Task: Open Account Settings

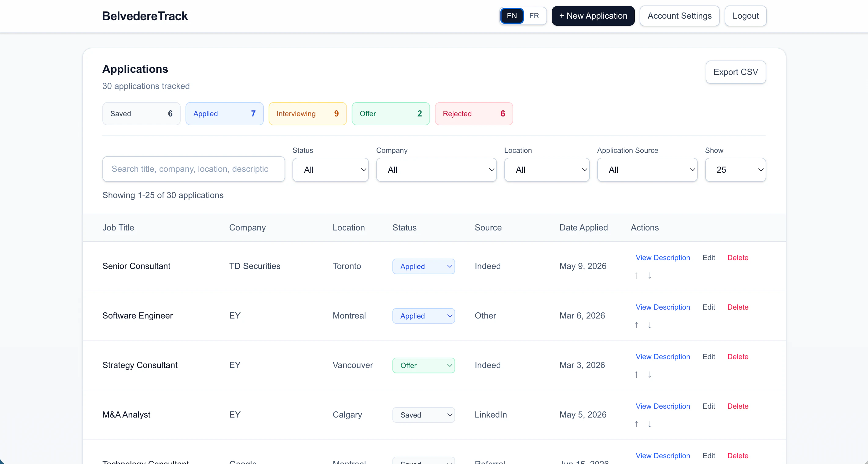Action: 679,16
